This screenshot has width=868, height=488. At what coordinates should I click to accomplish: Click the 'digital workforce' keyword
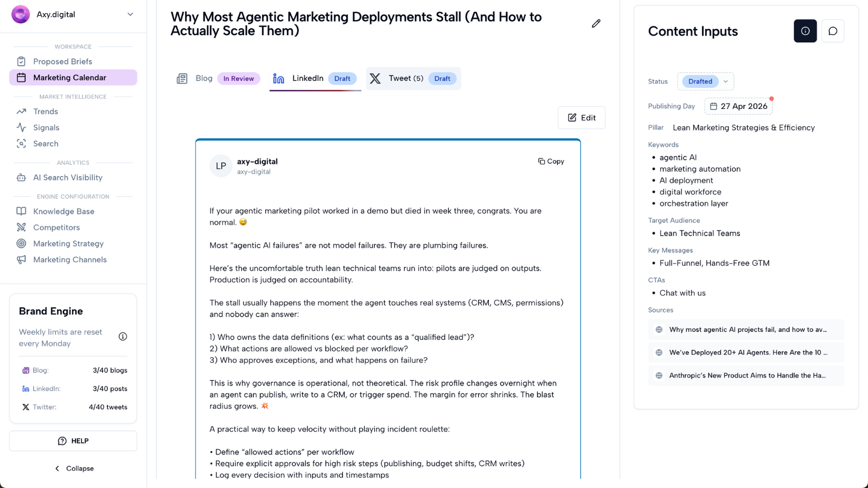691,192
